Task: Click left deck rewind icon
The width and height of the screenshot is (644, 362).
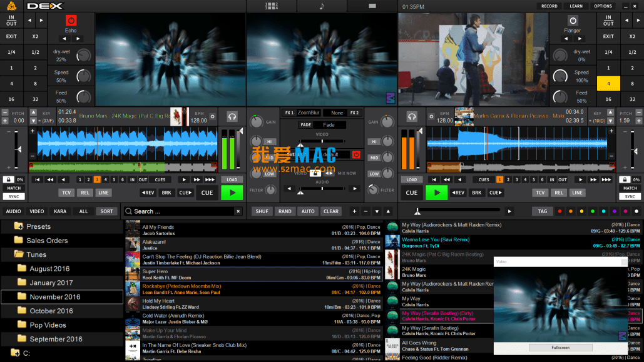Action: [50, 180]
